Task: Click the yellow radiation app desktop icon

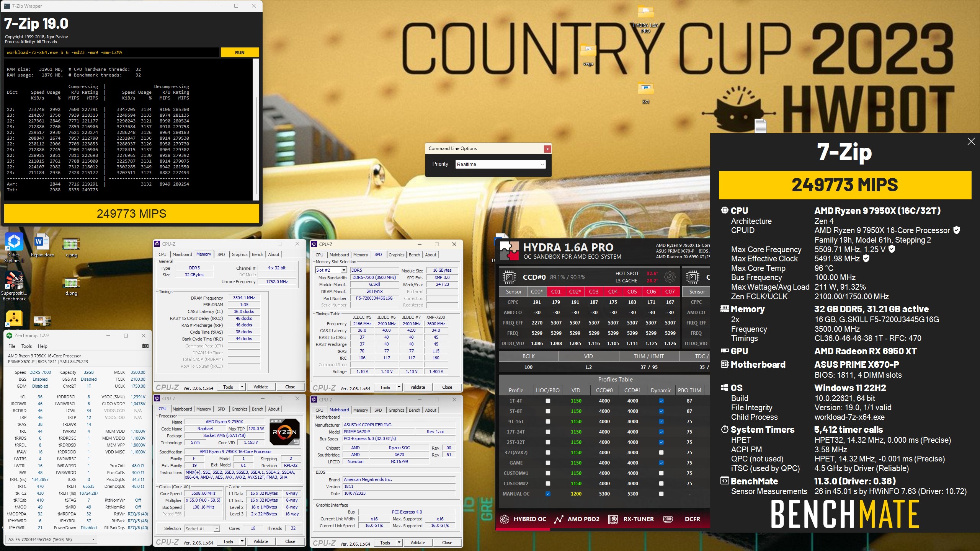Action: pyautogui.click(x=14, y=318)
